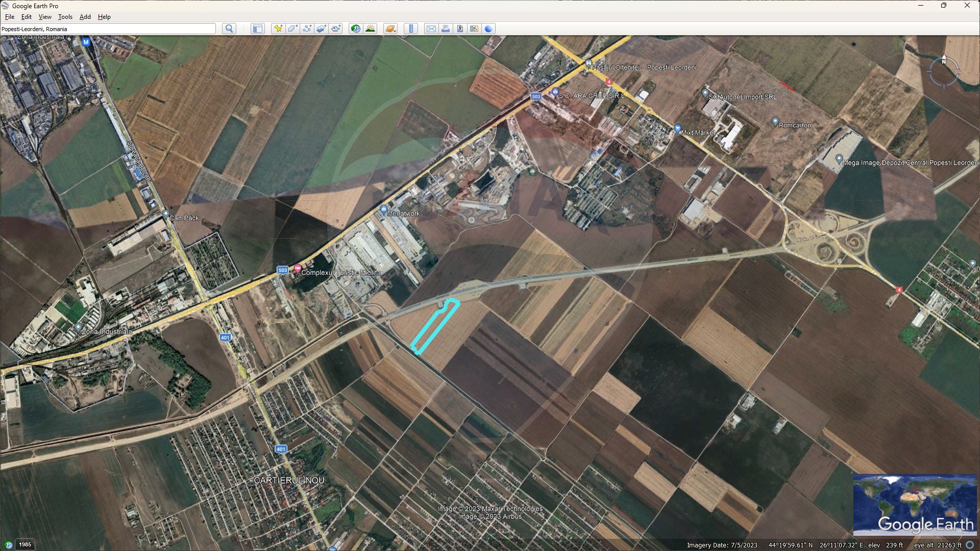
Task: Click the overview map thumbnail
Action: (x=915, y=505)
